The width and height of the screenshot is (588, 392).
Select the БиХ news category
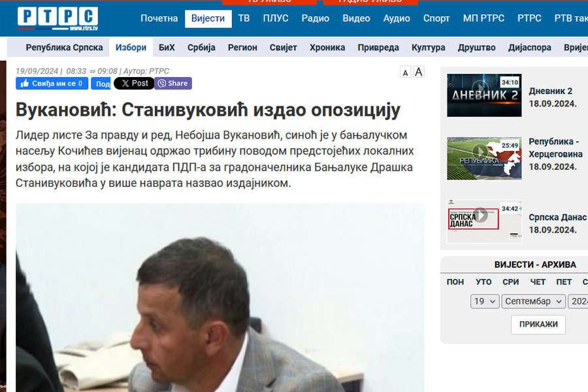(167, 48)
